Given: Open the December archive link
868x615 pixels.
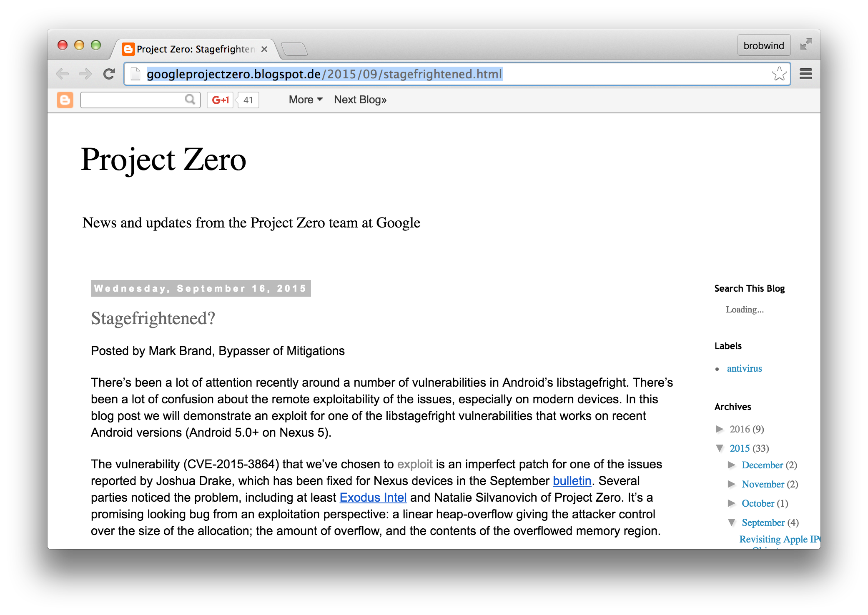Looking at the screenshot, I should (x=762, y=465).
